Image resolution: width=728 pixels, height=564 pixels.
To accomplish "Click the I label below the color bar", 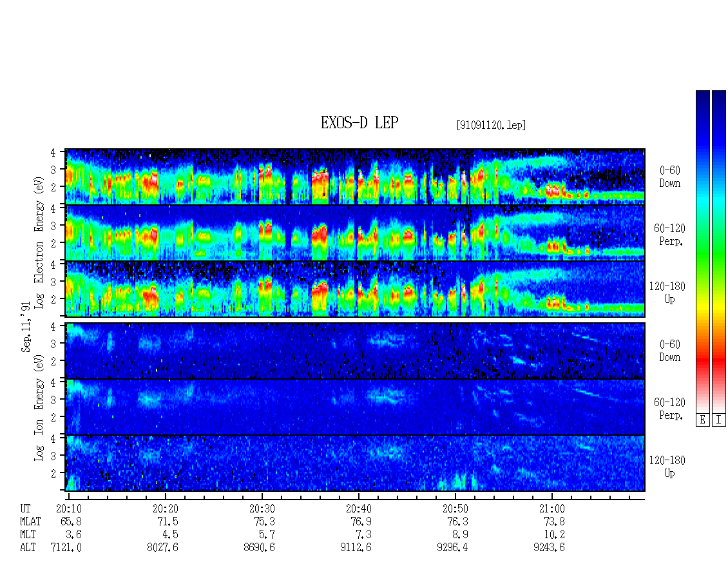I will coord(719,420).
